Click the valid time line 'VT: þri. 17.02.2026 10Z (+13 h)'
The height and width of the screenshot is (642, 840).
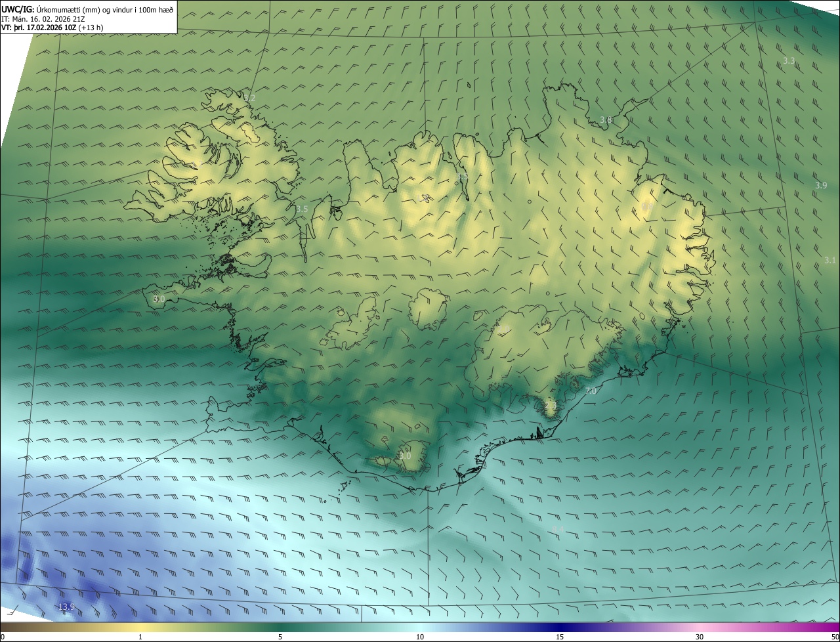pyautogui.click(x=52, y=28)
